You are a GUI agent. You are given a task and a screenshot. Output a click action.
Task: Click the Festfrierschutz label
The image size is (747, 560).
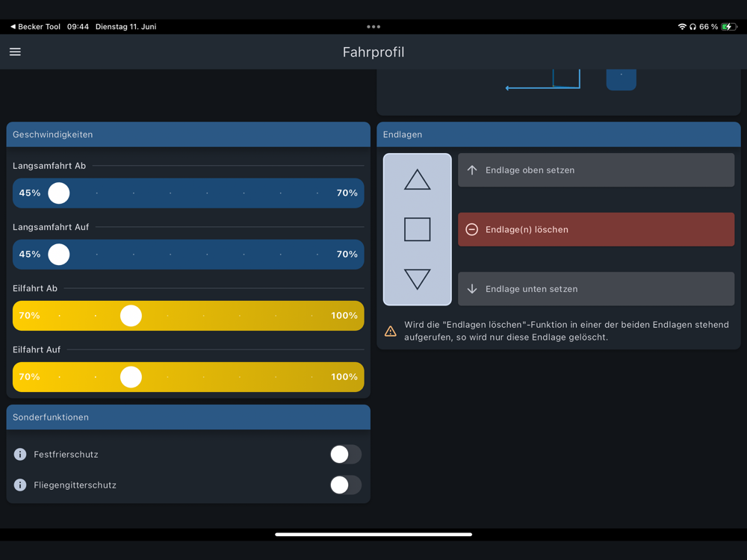66,454
